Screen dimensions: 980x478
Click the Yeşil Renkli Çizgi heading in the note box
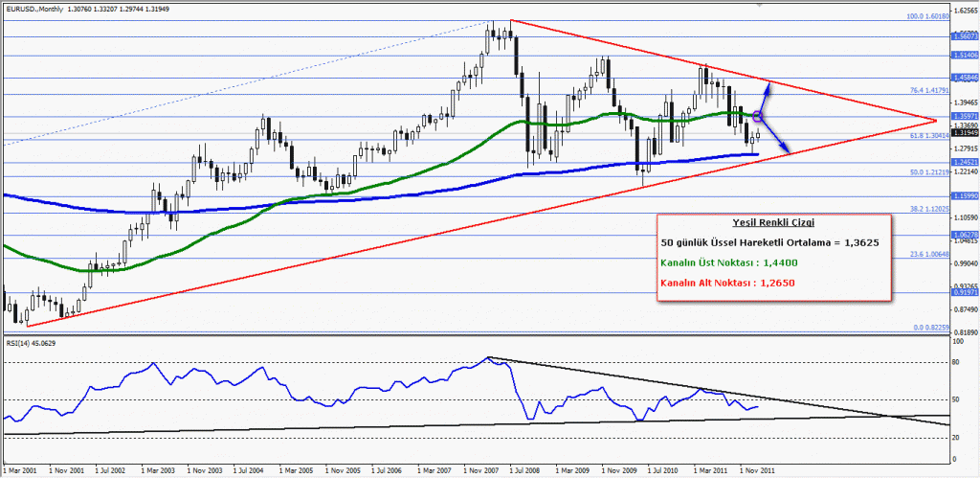[x=773, y=223]
